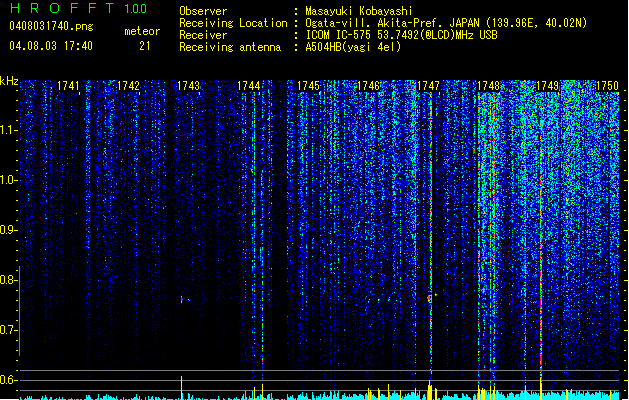Click the 1747 time marker
The width and height of the screenshot is (629, 400).
[428, 86]
